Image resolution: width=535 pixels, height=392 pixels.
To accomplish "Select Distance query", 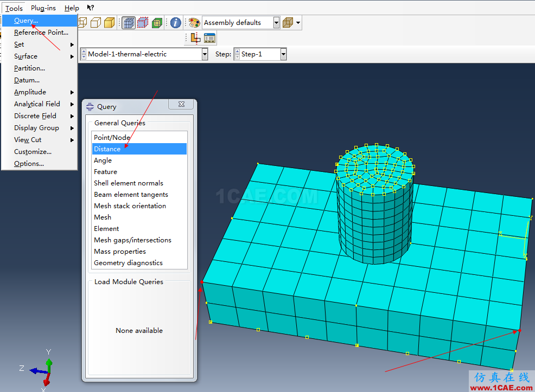I will coord(139,149).
